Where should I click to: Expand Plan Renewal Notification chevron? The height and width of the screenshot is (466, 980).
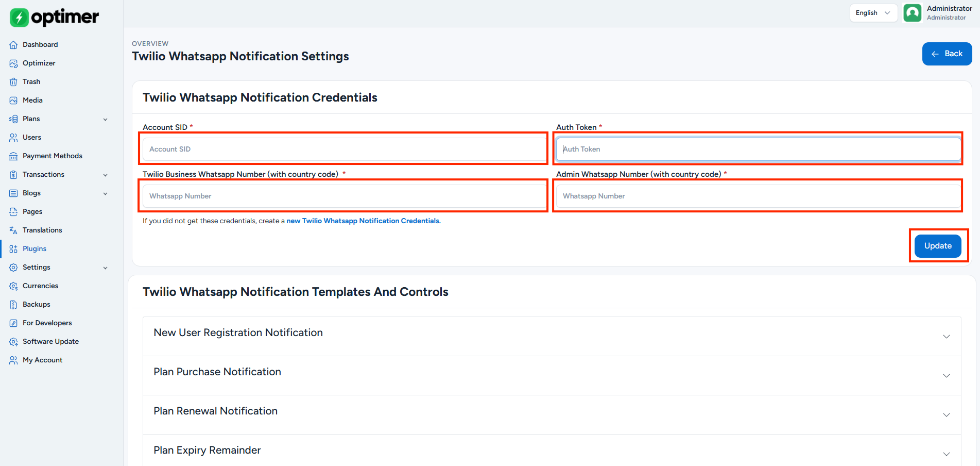[x=946, y=415]
